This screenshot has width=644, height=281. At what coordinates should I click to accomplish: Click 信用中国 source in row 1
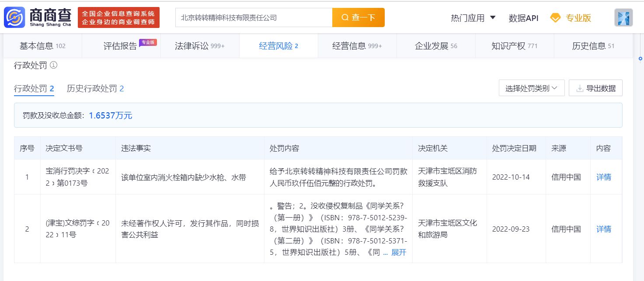click(x=566, y=177)
